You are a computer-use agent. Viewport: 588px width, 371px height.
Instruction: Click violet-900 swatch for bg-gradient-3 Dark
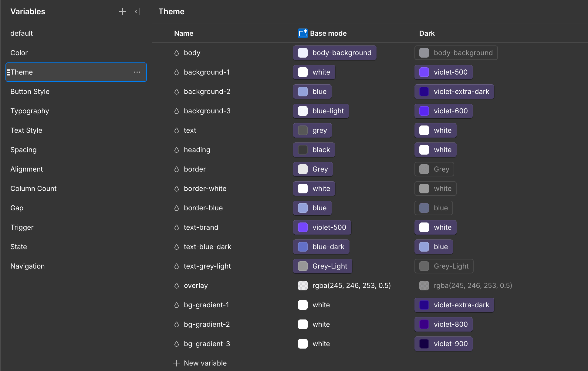coord(424,344)
